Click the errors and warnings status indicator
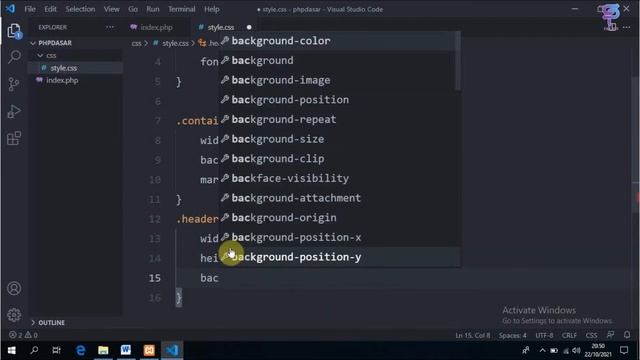 pos(23,335)
